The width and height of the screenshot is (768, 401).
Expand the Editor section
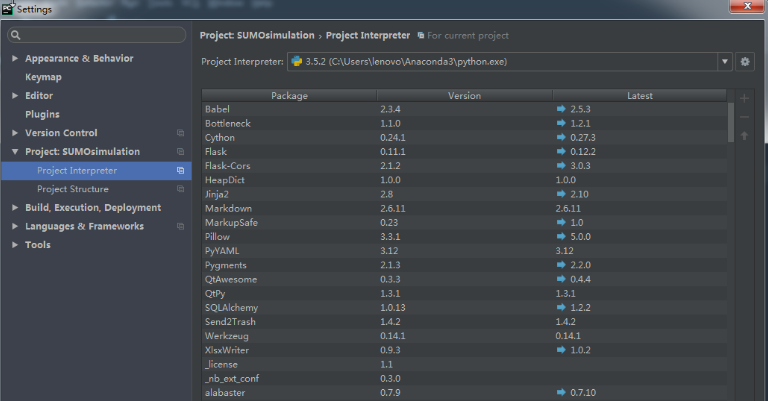(x=15, y=95)
